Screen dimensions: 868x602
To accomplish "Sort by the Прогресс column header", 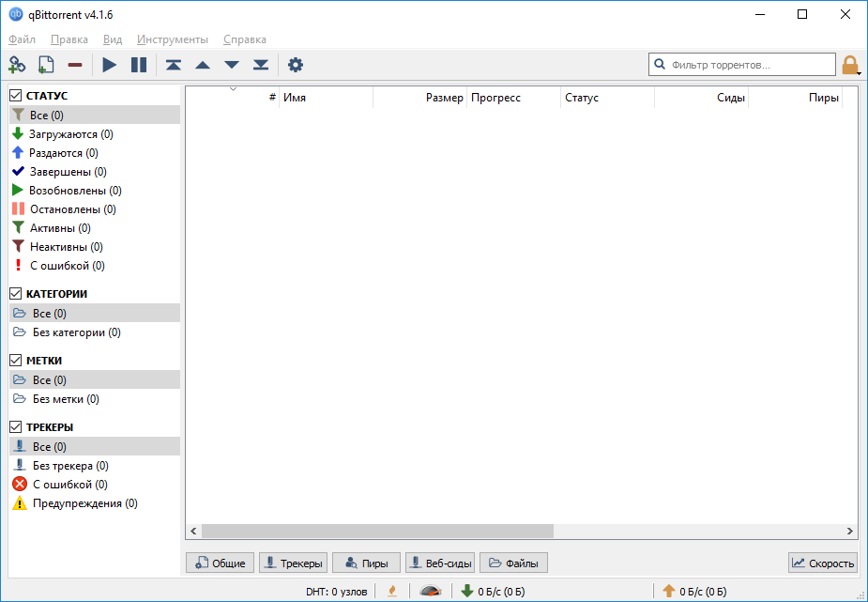I will pyautogui.click(x=513, y=98).
